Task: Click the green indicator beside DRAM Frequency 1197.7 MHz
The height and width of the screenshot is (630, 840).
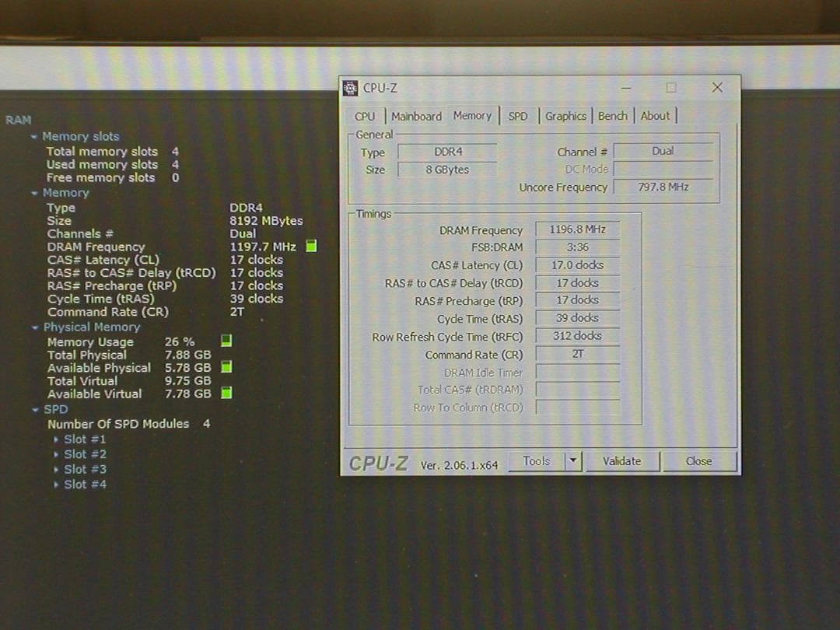Action: tap(311, 246)
